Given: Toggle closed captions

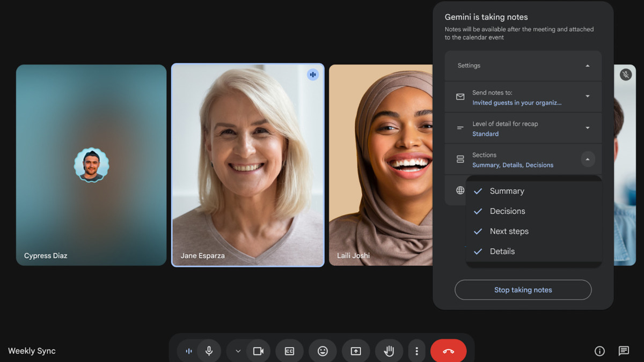Looking at the screenshot, I should pyautogui.click(x=289, y=351).
